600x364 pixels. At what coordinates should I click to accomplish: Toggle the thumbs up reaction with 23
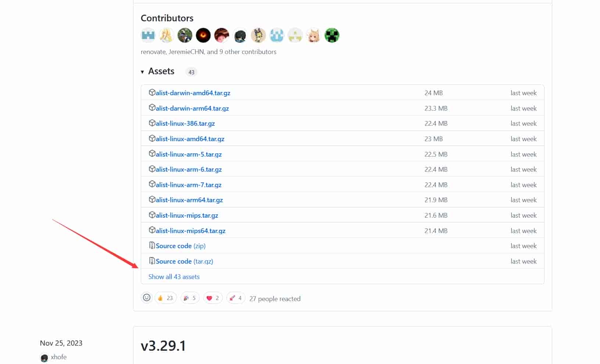166,298
